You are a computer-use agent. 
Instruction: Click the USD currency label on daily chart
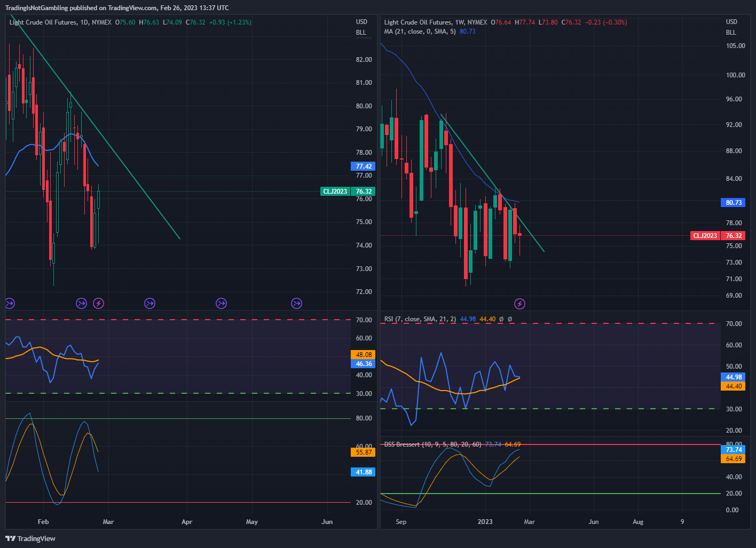point(361,22)
